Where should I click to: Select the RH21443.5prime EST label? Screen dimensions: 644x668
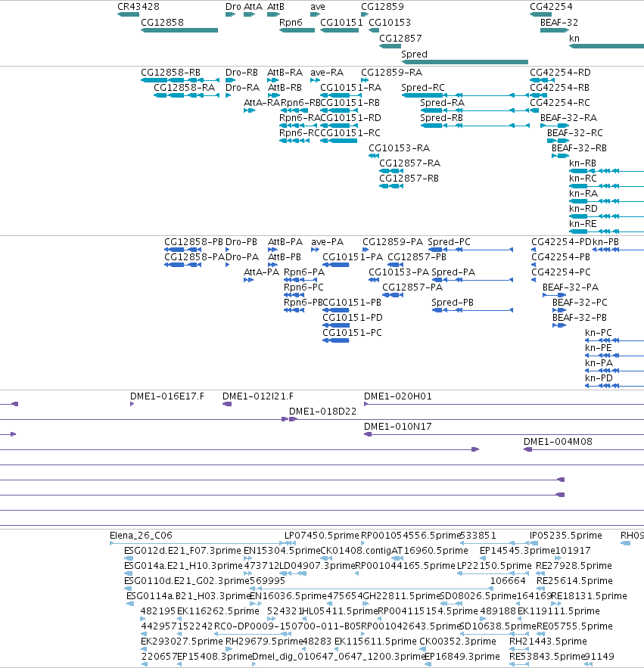point(548,642)
